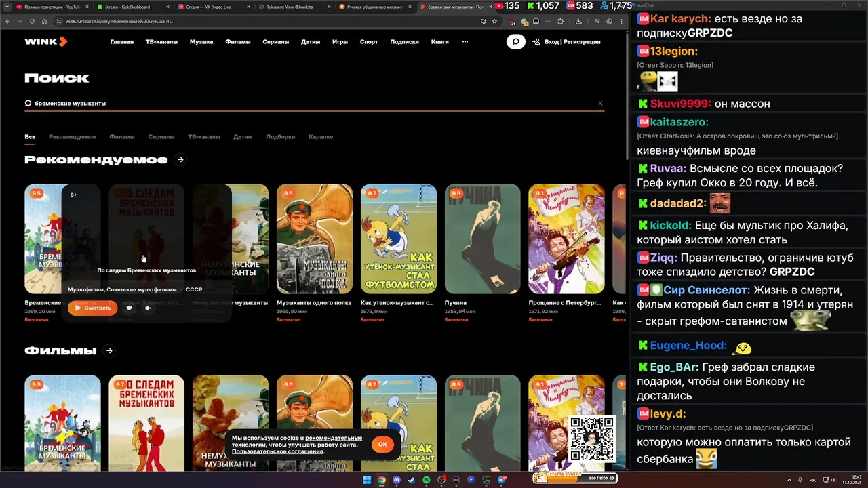Add По следам Бременских музыкантов to favorites (heart)
The width and height of the screenshot is (868, 488).
129,308
